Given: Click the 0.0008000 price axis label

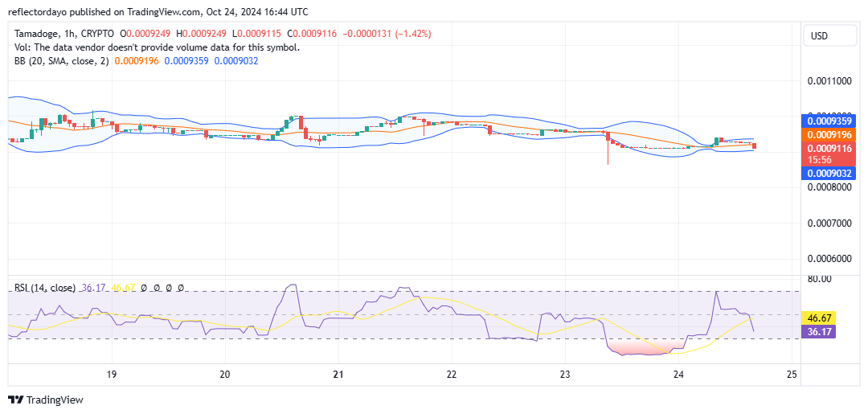Looking at the screenshot, I should click(x=829, y=187).
